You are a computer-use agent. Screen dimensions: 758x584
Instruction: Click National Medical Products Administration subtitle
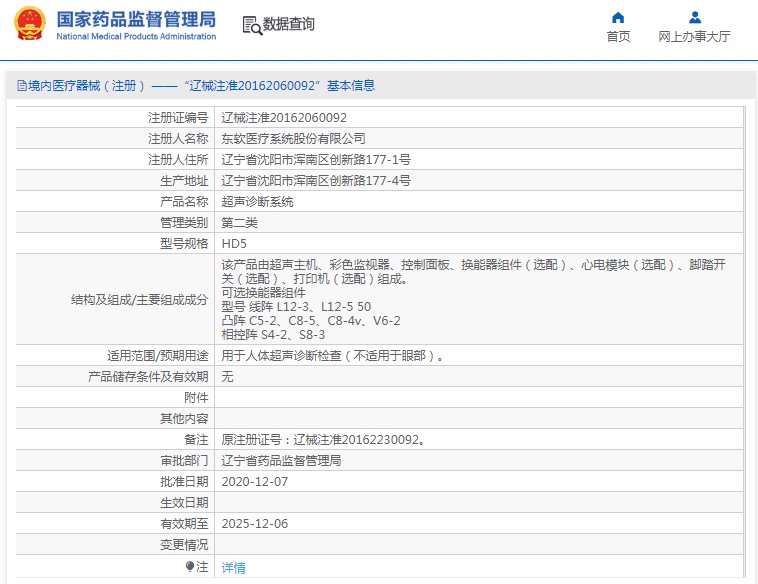[136, 36]
